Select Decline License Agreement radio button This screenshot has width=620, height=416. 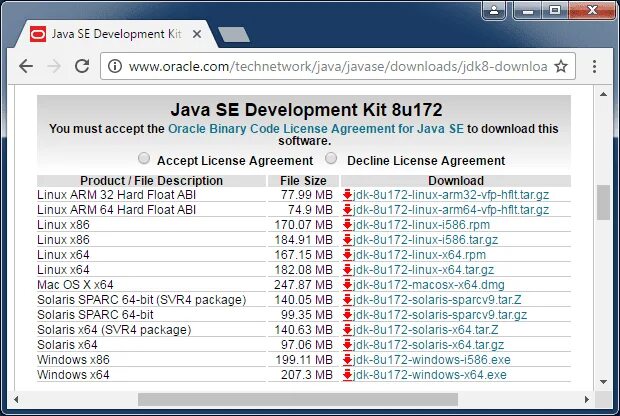tap(331, 159)
